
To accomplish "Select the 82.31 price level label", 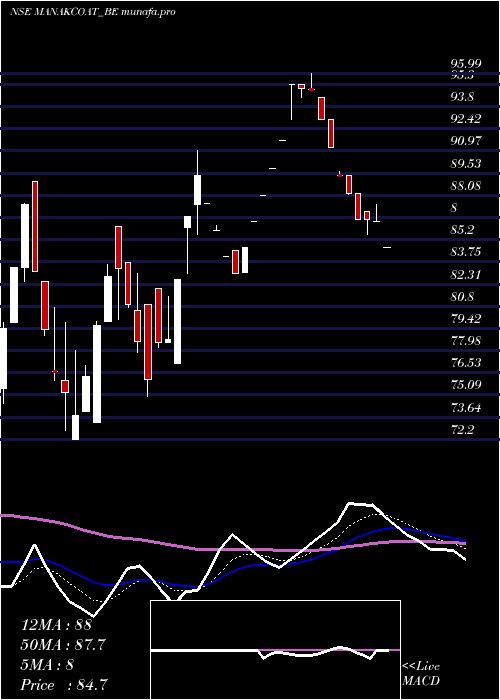I will pyautogui.click(x=467, y=275).
